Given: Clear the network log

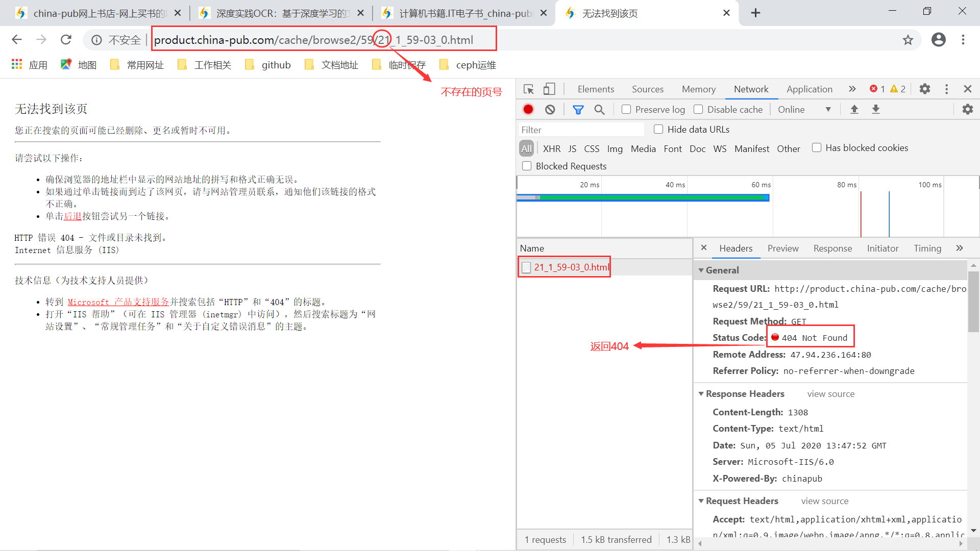Looking at the screenshot, I should pos(550,109).
